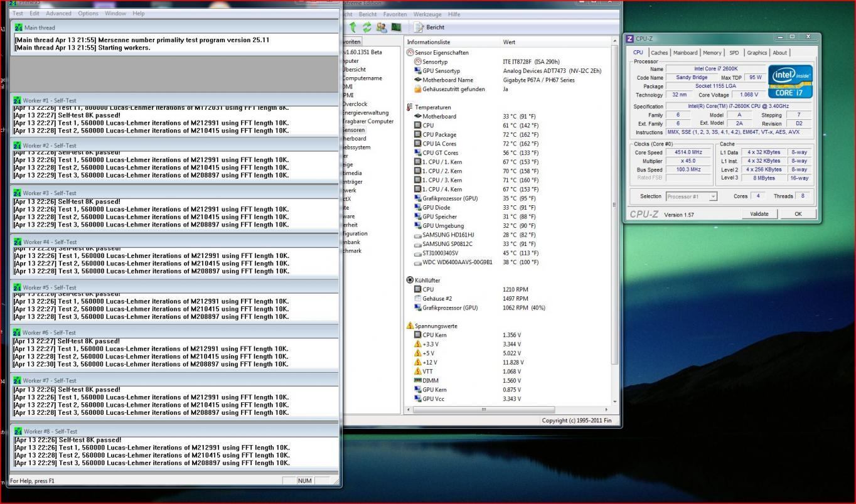Click the warning icon beside Spannungswerte
856x504 pixels.
(x=410, y=326)
